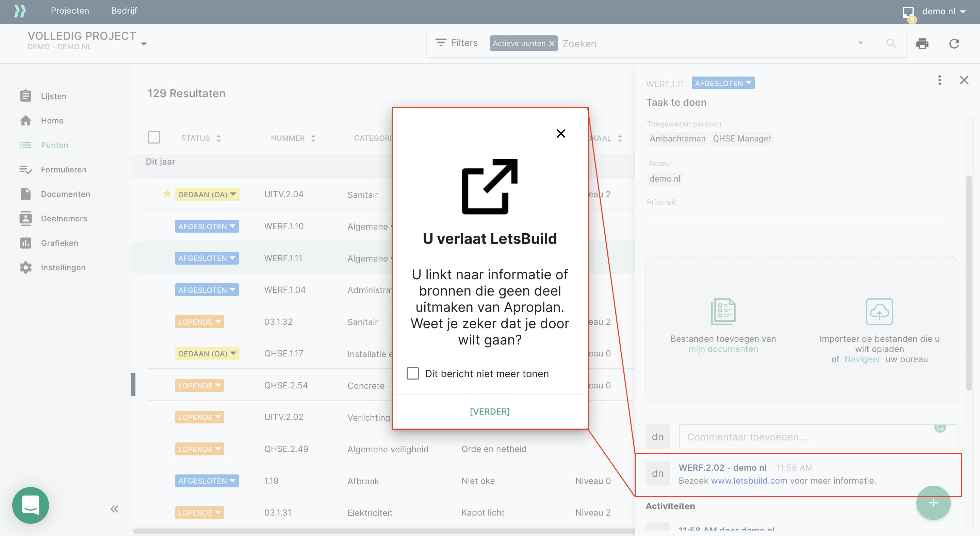Open the notifications icon with badge 5
The width and height of the screenshot is (980, 536).
[909, 13]
